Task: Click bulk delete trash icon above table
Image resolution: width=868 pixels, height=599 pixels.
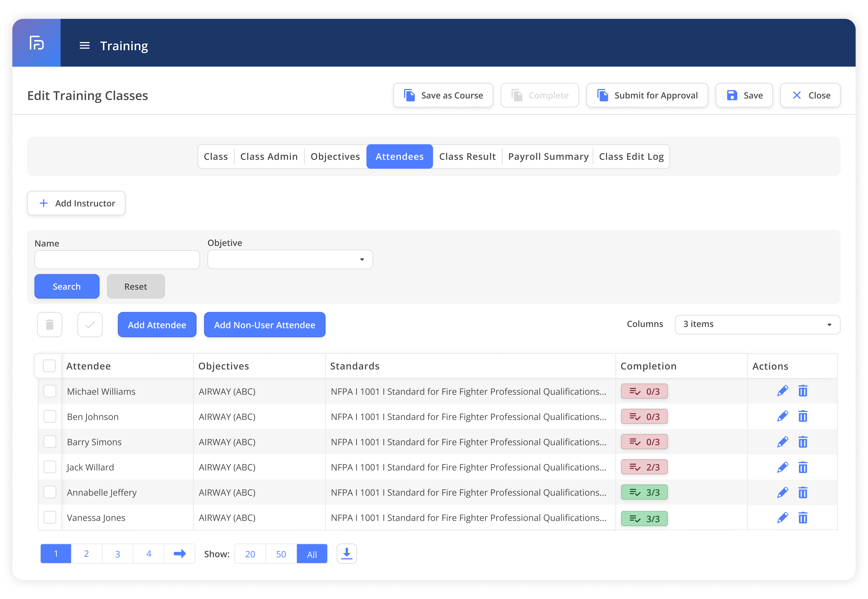Action: tap(50, 325)
